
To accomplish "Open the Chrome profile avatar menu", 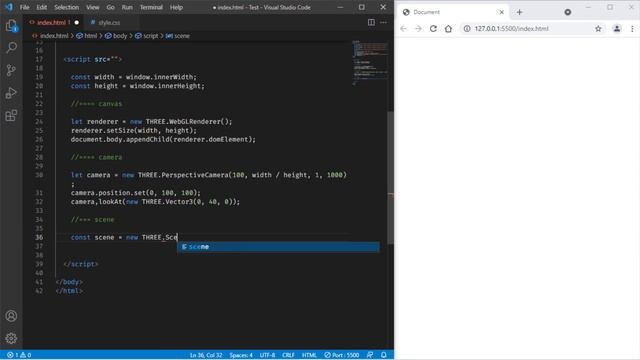I will [x=617, y=29].
